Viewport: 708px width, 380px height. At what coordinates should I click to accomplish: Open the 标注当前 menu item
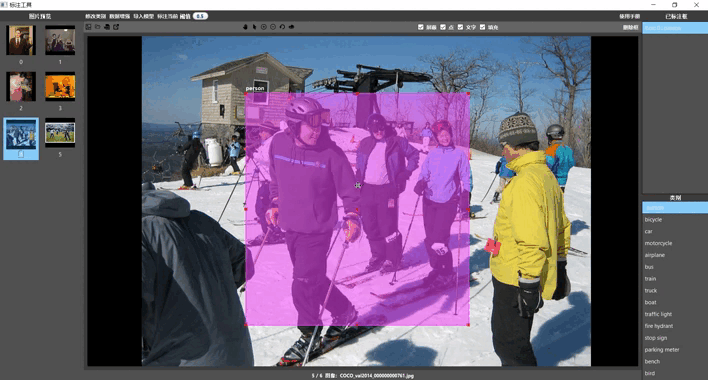[168, 16]
